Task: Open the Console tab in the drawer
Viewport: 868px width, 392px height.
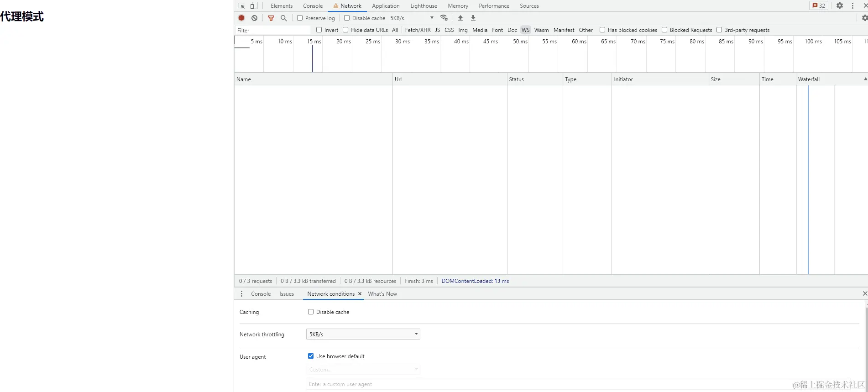Action: pos(261,294)
